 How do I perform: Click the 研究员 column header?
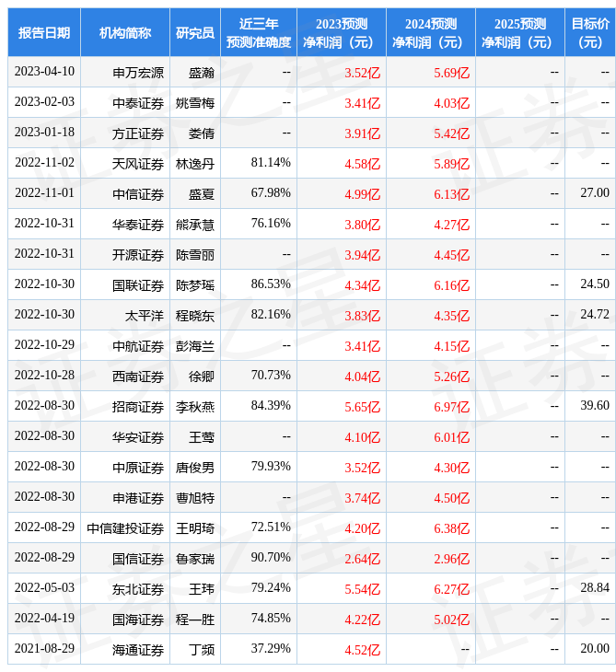click(x=195, y=32)
